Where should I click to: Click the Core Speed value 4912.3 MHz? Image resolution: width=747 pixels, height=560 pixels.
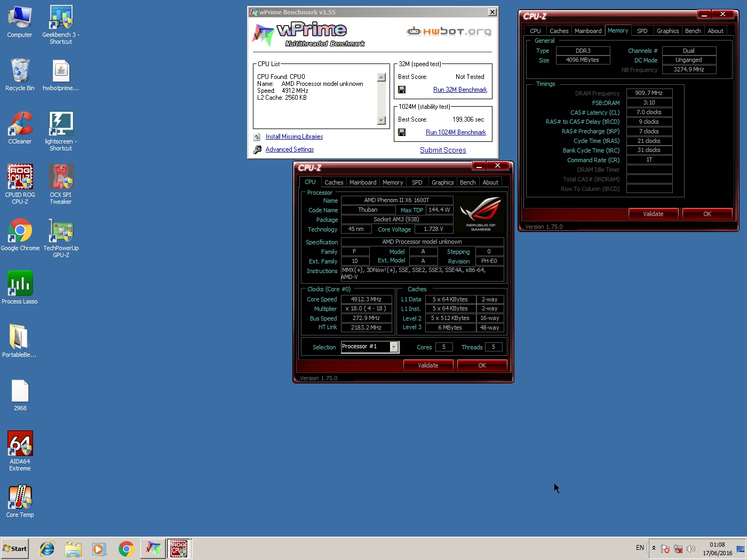(x=367, y=299)
